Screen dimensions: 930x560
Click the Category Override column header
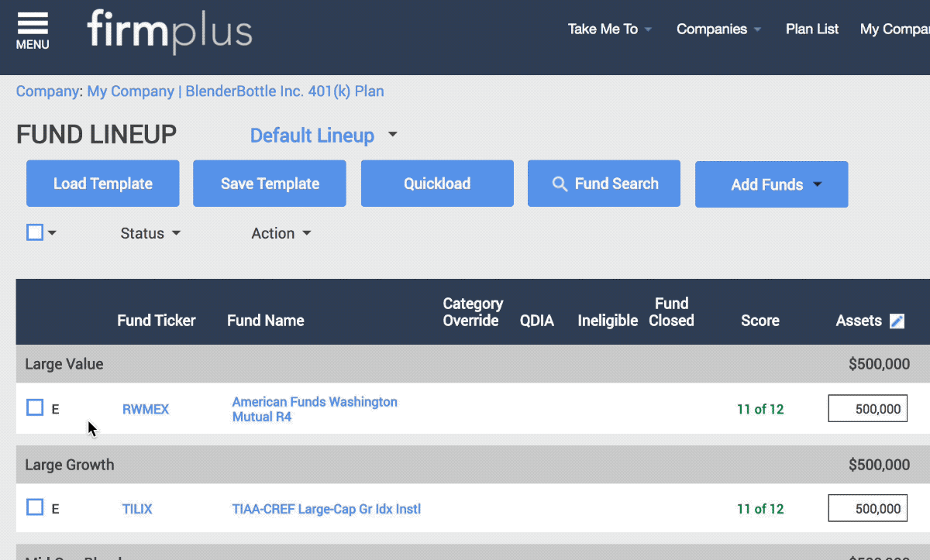[x=473, y=312]
